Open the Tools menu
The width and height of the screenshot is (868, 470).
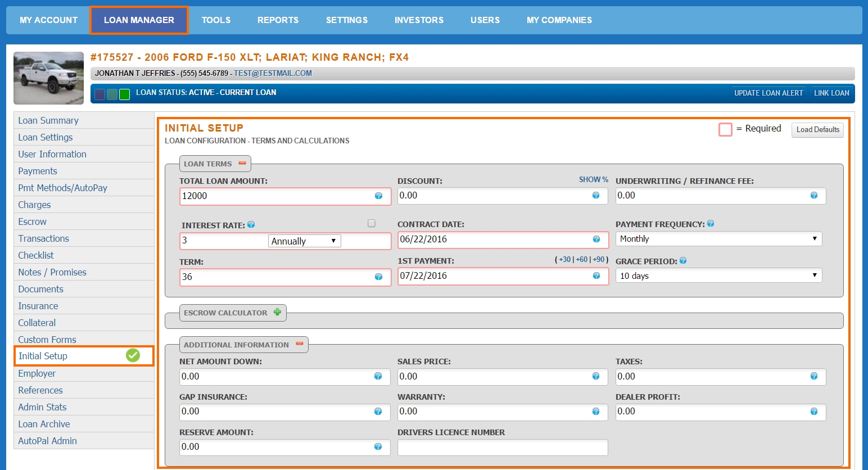216,20
